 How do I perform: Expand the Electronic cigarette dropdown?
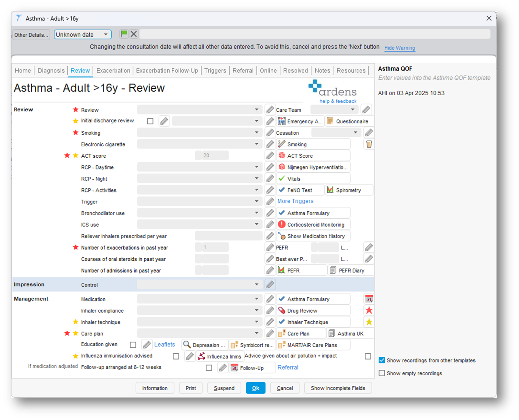pyautogui.click(x=200, y=144)
